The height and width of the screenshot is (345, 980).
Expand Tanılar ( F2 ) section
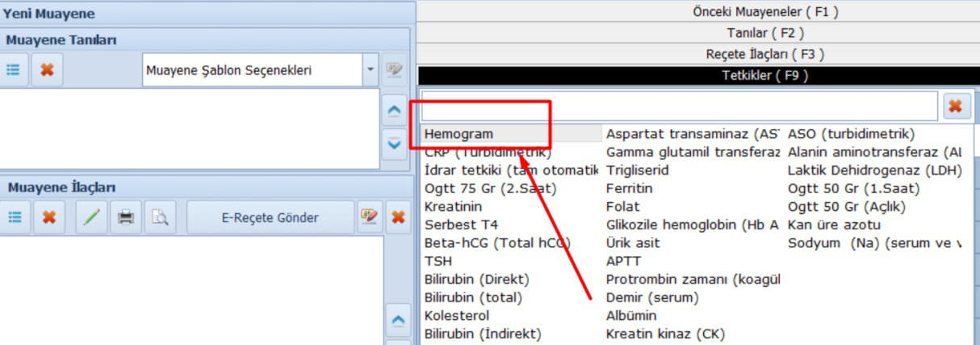pyautogui.click(x=765, y=33)
